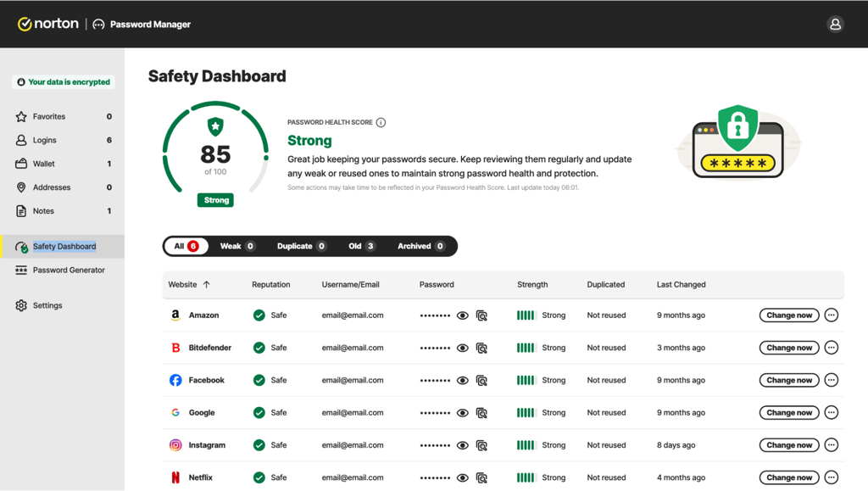Click the Amazon site logo
The width and height of the screenshot is (868, 491).
(175, 315)
